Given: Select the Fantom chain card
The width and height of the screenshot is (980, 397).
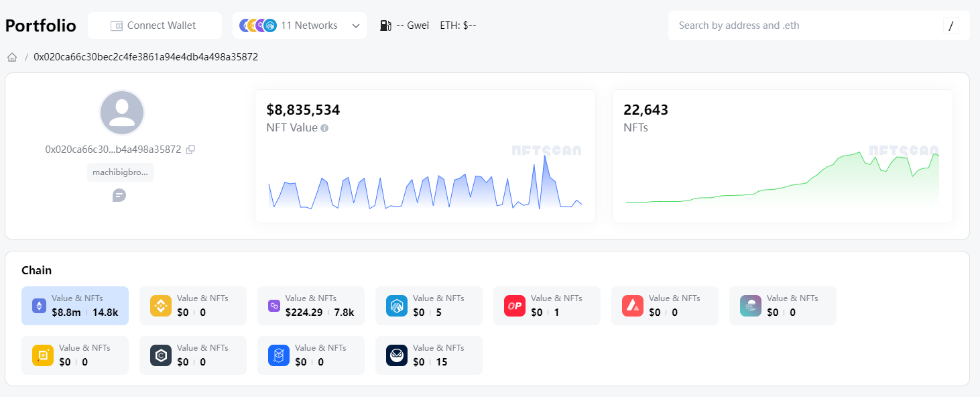Looking at the screenshot, I should tap(310, 355).
